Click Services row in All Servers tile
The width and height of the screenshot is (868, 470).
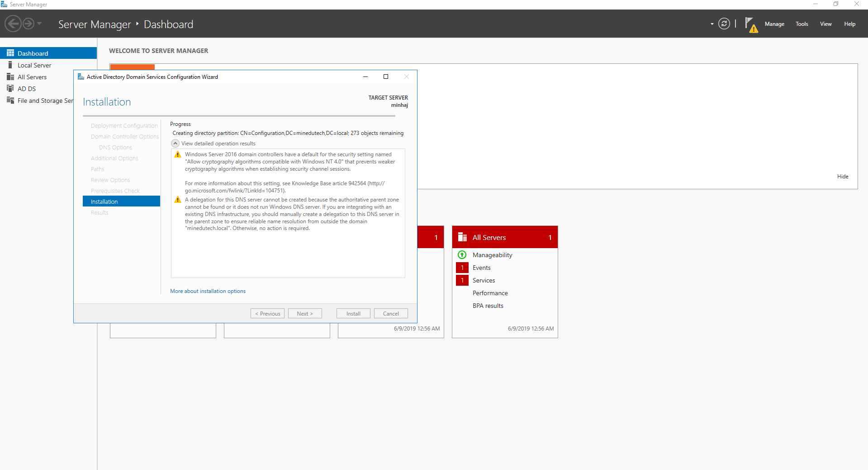tap(484, 280)
